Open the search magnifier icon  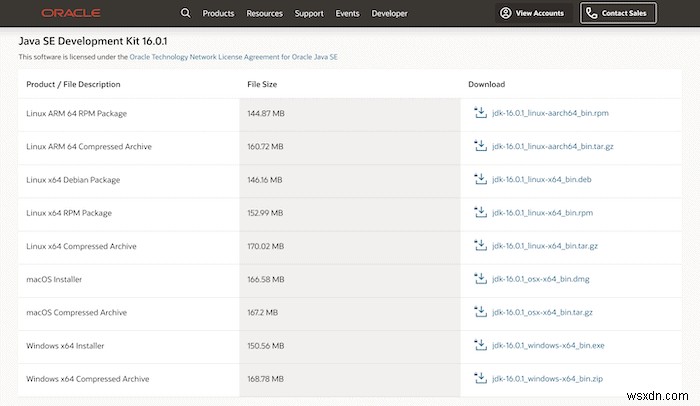(185, 13)
